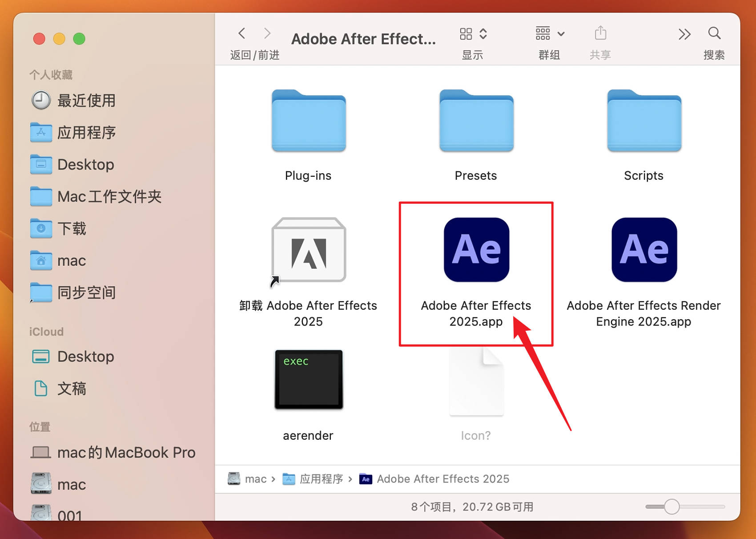Screen dimensions: 756x539
Task: Show more toolbar items via double chevron
Action: 684,34
